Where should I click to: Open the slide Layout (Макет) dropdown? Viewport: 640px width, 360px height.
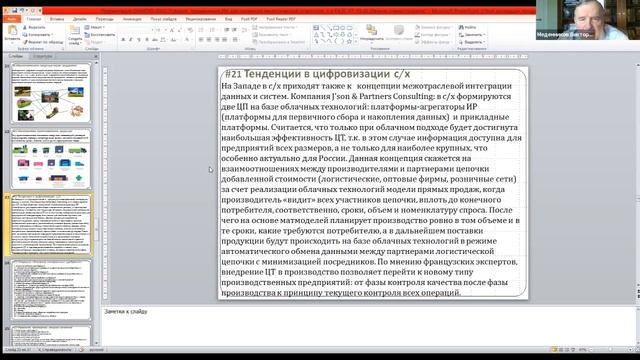[x=95, y=27]
